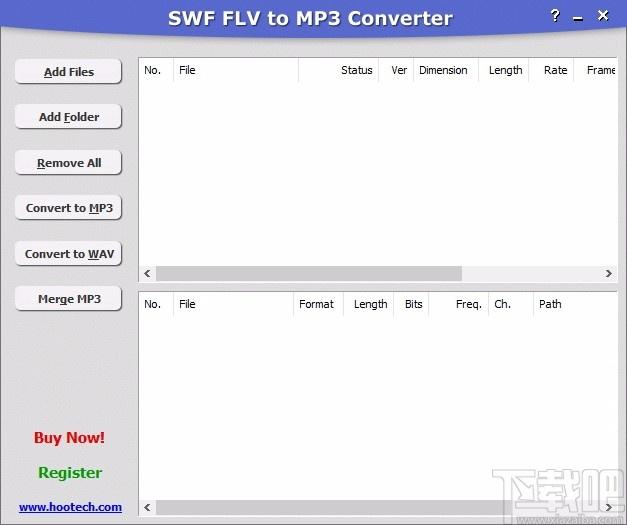
Task: Sort source list by Status column
Action: (x=338, y=70)
